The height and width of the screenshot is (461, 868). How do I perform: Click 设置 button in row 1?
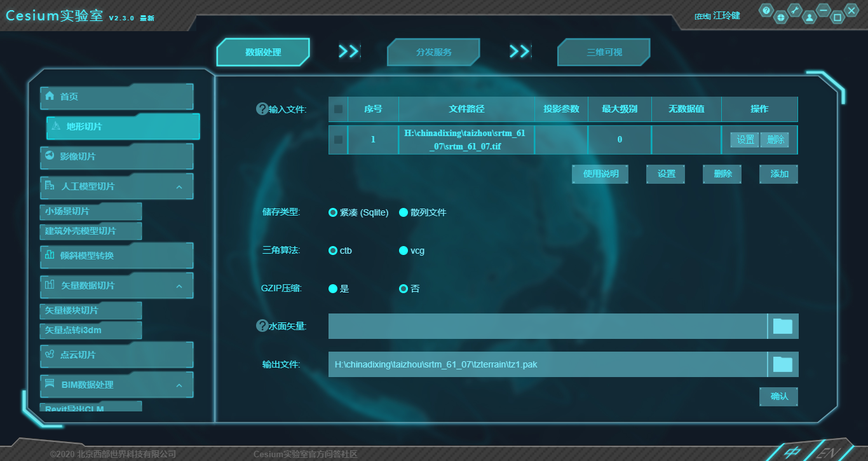745,140
